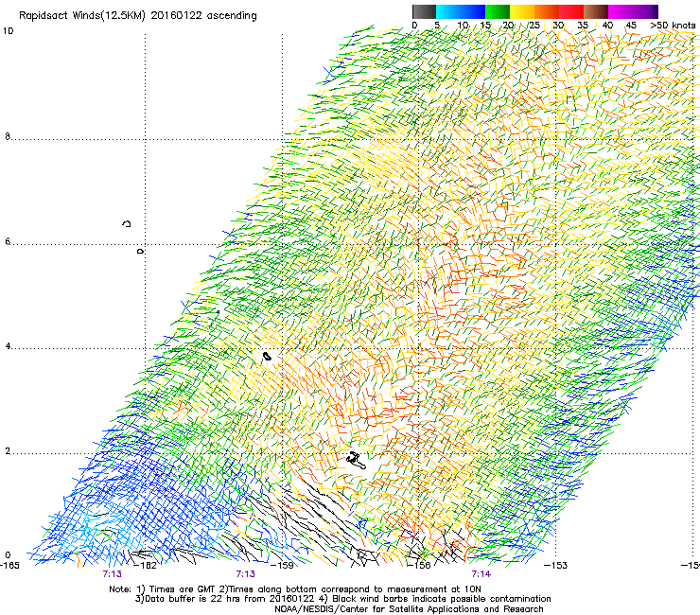This screenshot has height=615, width=700.
Task: Click the island outline near 2N -157
Action: (x=357, y=461)
